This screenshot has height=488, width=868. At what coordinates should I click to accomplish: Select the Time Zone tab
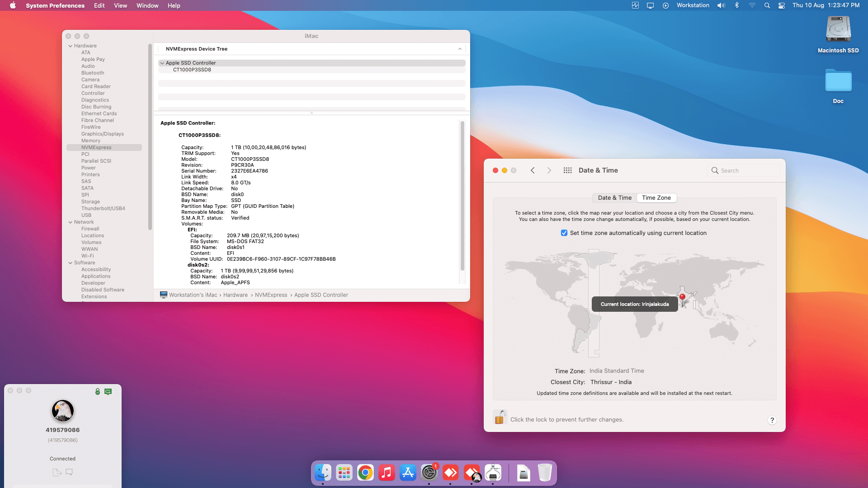656,198
